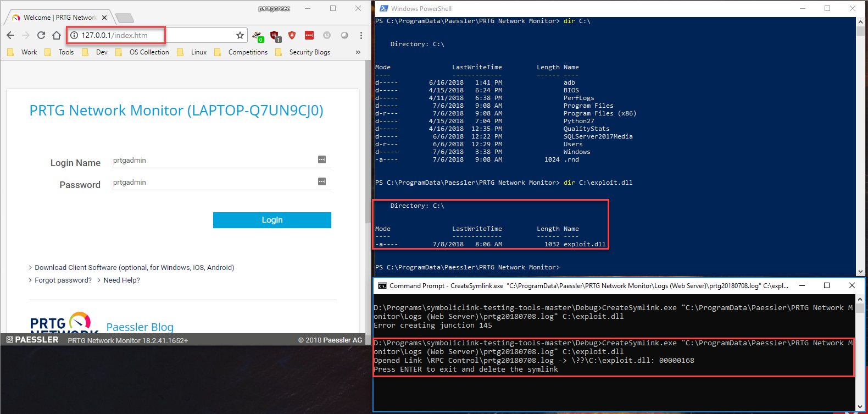
Task: Open the Dev bookmarks folder
Action: 96,52
